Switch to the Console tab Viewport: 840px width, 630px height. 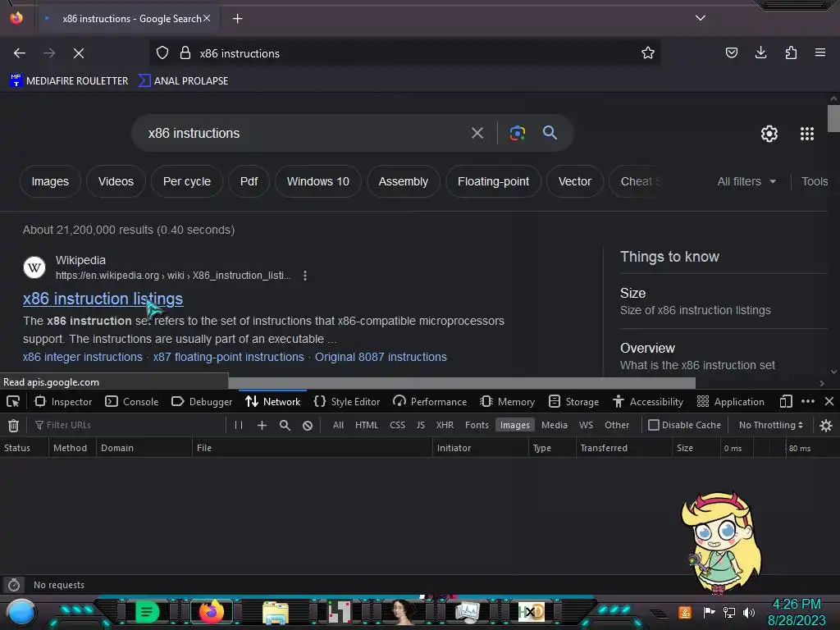tap(132, 401)
